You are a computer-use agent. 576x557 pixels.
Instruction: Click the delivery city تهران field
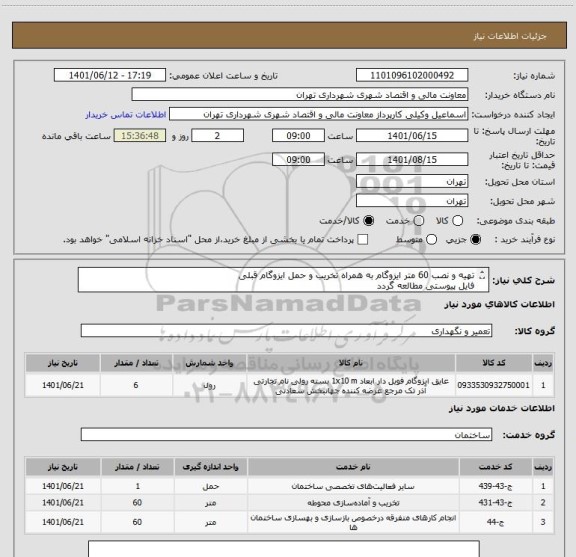(x=412, y=201)
